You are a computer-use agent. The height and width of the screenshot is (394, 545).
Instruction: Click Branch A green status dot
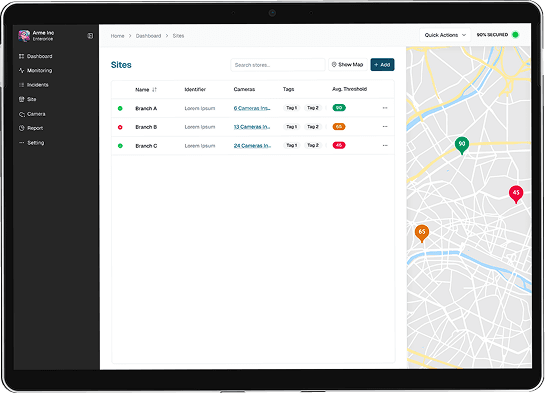(x=120, y=108)
